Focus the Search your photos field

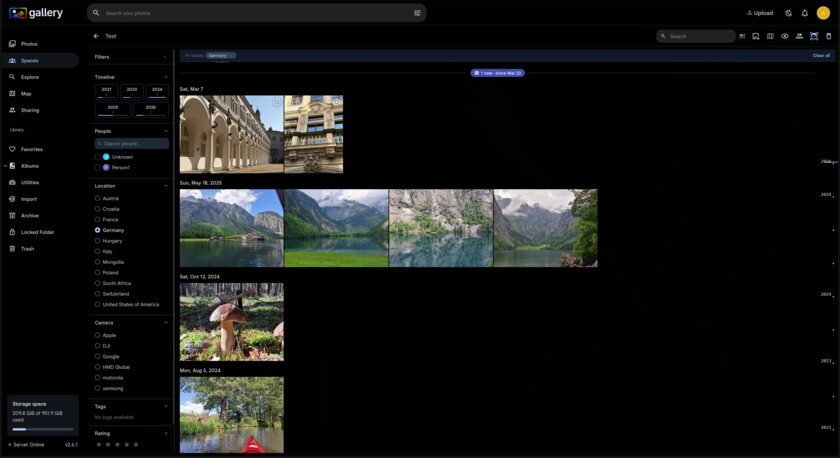coord(257,13)
